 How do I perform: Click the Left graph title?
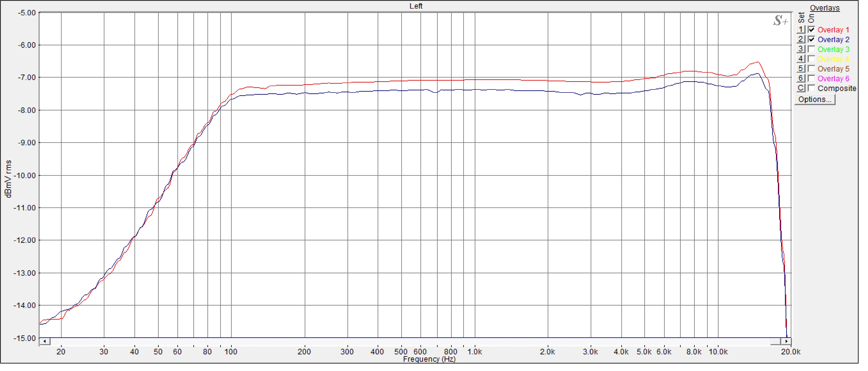[416, 6]
